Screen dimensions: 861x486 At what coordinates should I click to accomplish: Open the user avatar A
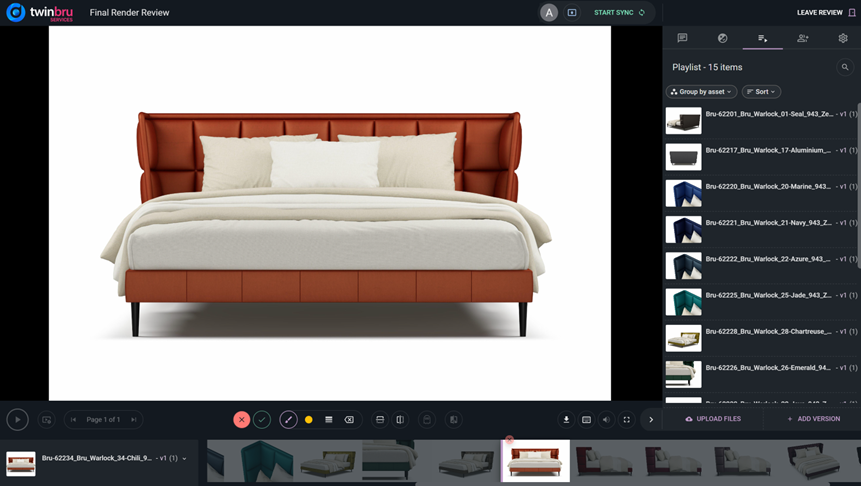point(549,13)
